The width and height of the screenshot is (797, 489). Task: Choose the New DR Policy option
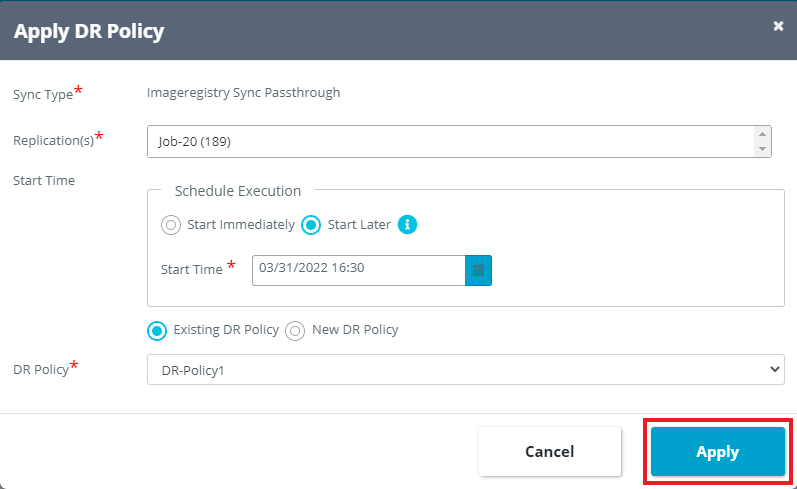[295, 330]
